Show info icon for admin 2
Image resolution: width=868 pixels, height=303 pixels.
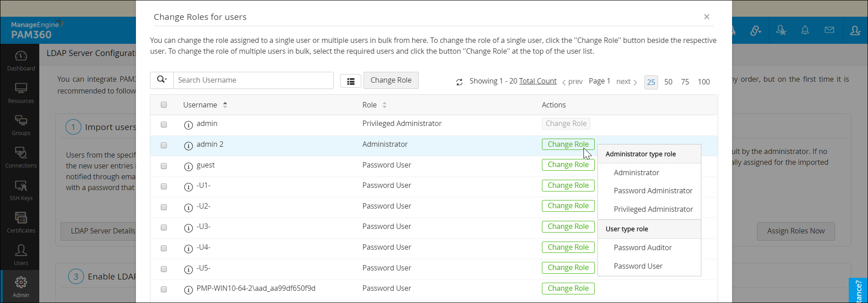click(x=188, y=146)
